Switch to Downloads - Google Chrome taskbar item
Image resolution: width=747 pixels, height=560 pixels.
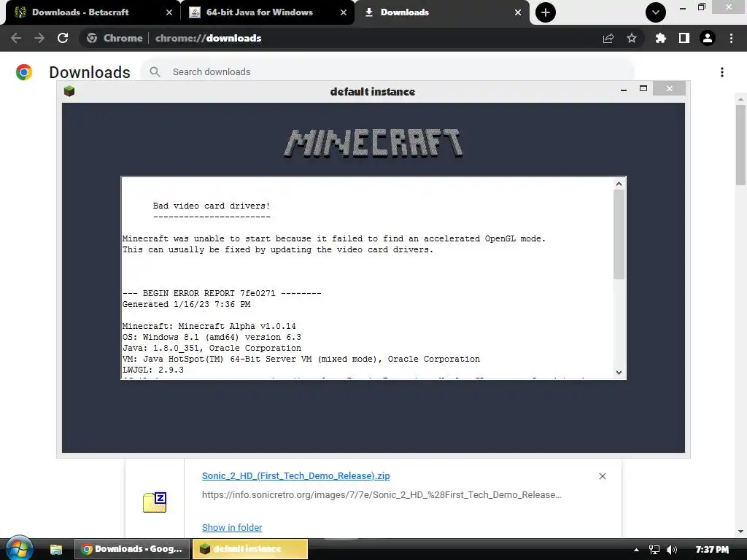click(x=132, y=549)
